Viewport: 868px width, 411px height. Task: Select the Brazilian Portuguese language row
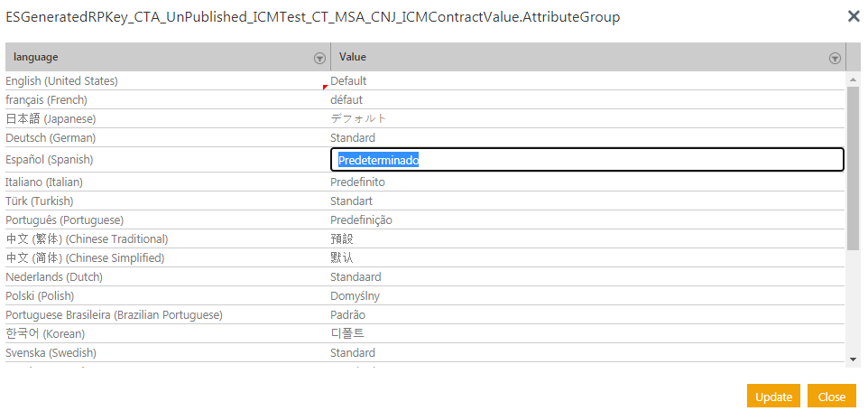coord(115,315)
